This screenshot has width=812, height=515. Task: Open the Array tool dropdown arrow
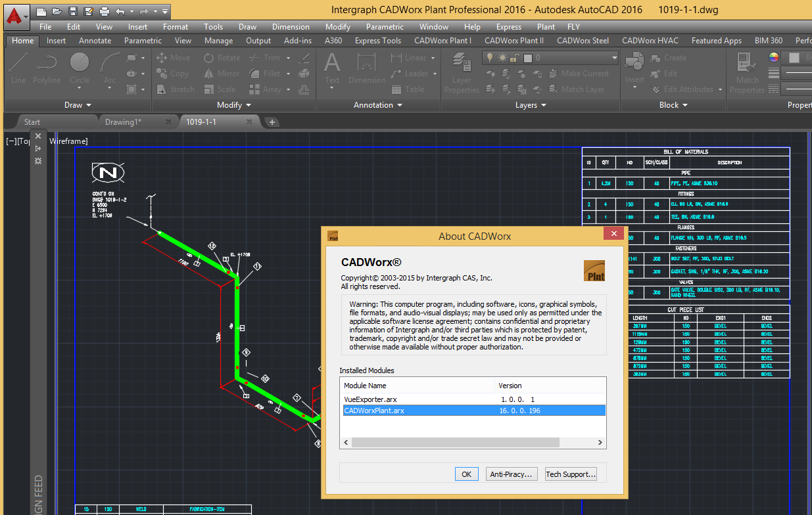(289, 89)
